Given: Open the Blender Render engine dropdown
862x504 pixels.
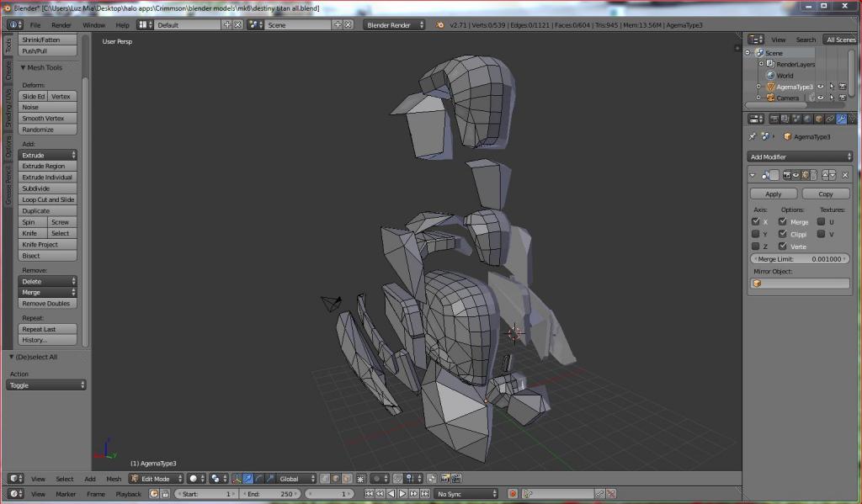Looking at the screenshot, I should click(x=394, y=25).
